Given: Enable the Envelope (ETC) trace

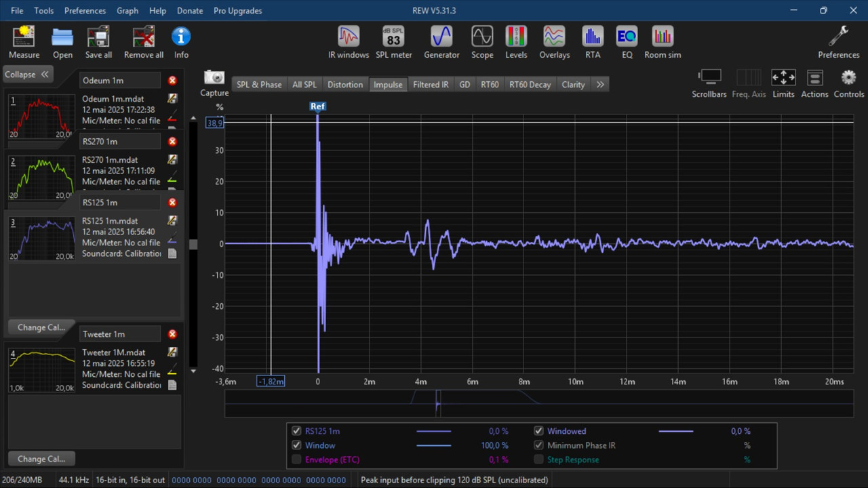Looking at the screenshot, I should [x=296, y=460].
